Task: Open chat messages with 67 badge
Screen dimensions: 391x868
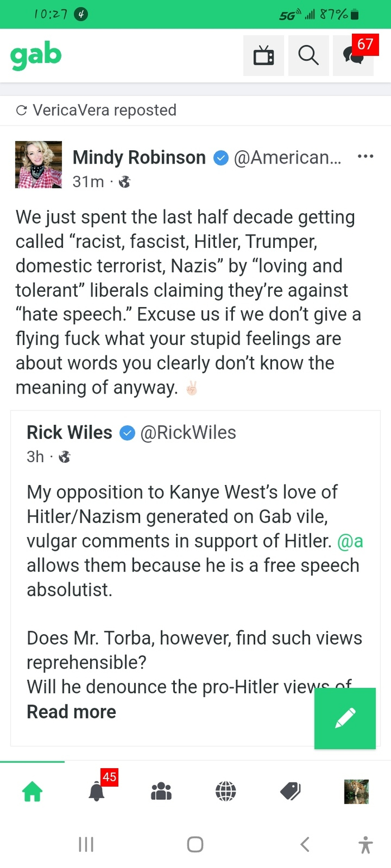Action: pos(353,56)
